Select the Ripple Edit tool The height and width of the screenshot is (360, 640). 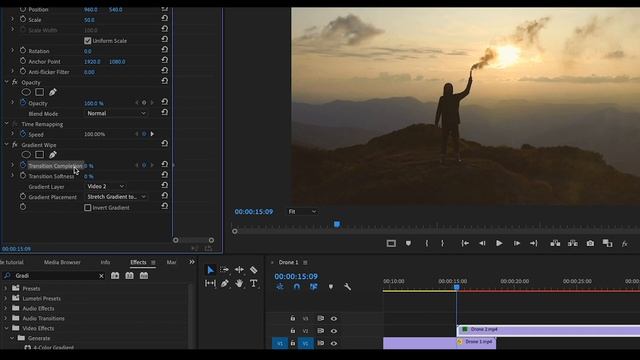pos(239,270)
